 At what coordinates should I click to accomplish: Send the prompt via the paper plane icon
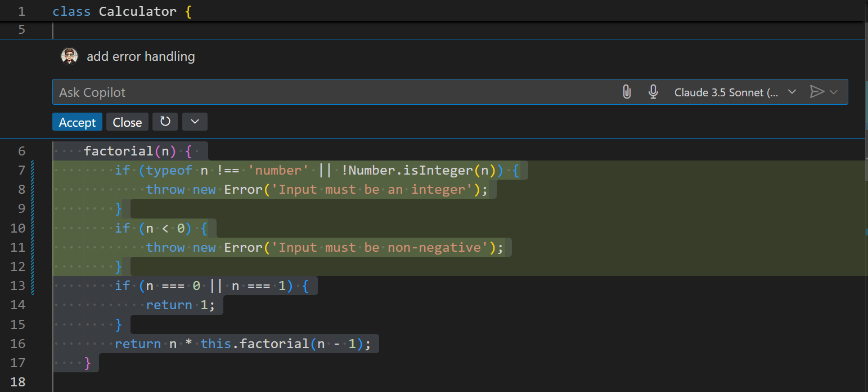[816, 91]
